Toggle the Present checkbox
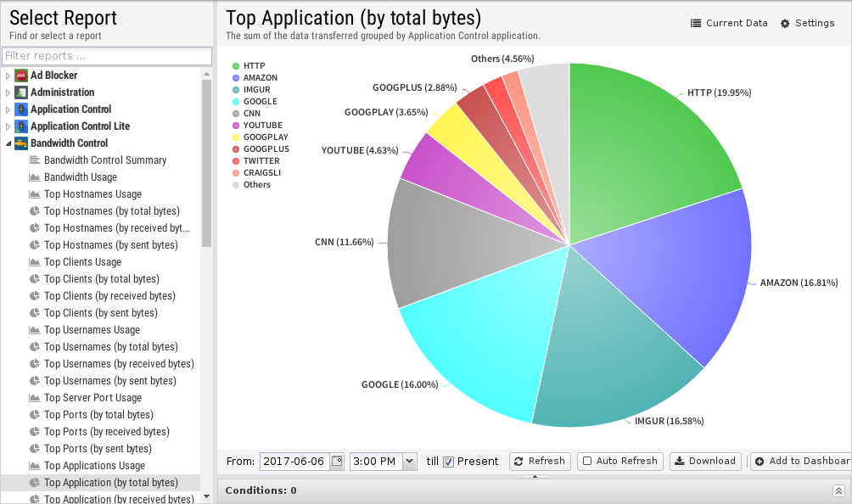Screen dimensions: 852x504 point(448,462)
